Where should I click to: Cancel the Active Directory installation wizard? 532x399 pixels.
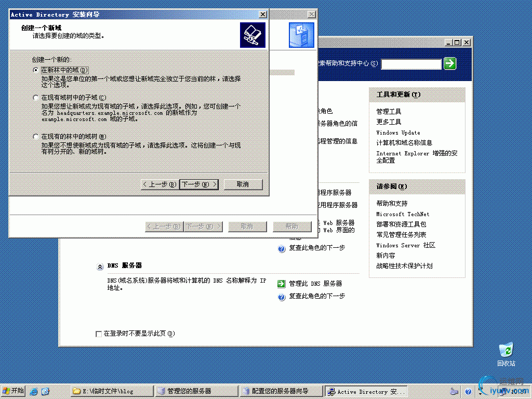coord(243,184)
